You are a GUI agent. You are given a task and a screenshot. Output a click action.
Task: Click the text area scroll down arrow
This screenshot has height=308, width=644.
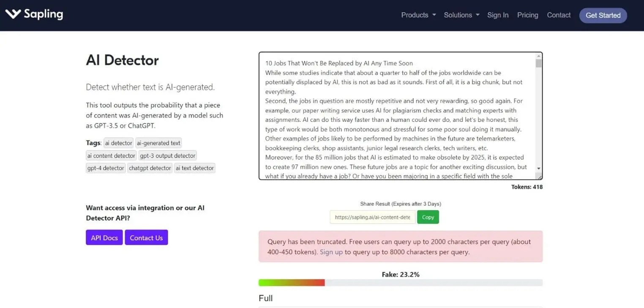[x=538, y=168]
